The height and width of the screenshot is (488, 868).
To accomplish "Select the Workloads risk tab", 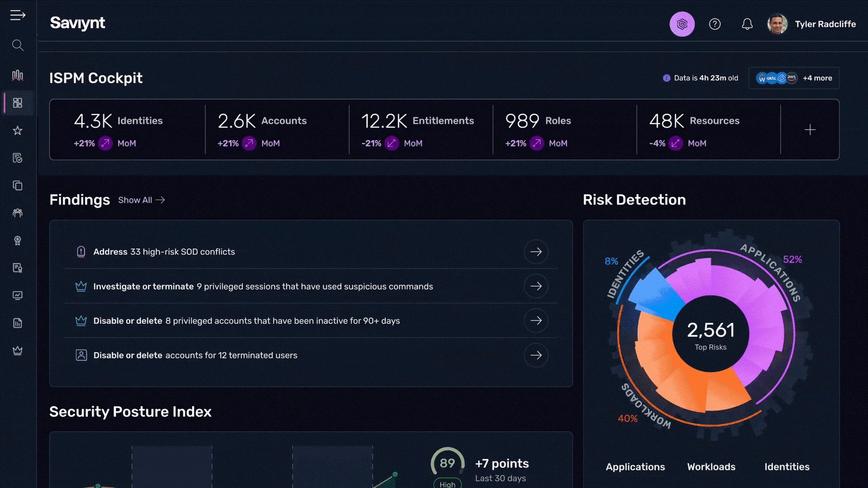I will pos(711,467).
